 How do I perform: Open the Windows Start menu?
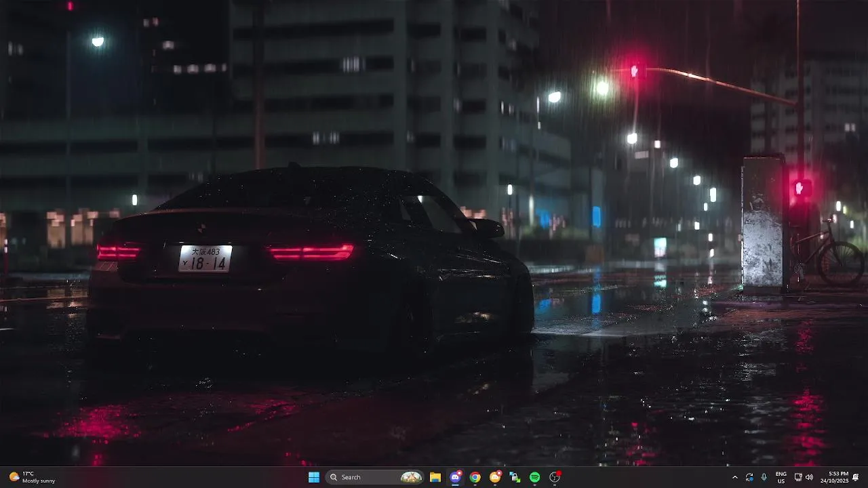click(314, 477)
